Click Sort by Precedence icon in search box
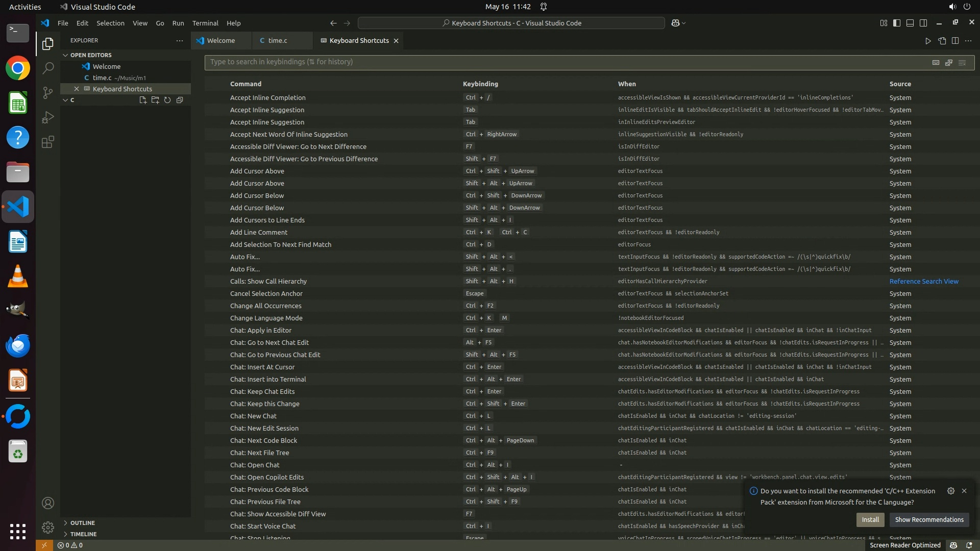This screenshot has width=980, height=551. coord(949,62)
